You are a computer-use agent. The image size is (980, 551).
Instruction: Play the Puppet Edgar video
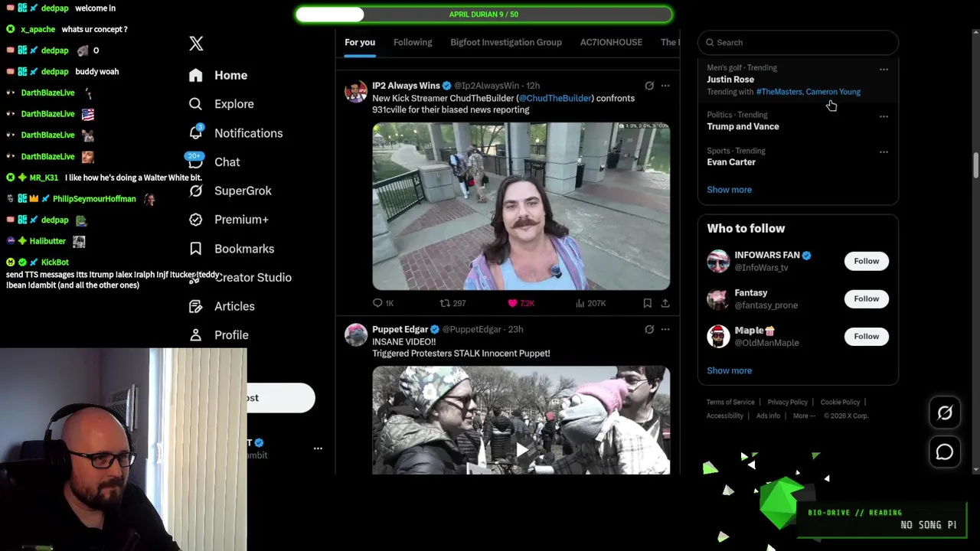tap(521, 449)
